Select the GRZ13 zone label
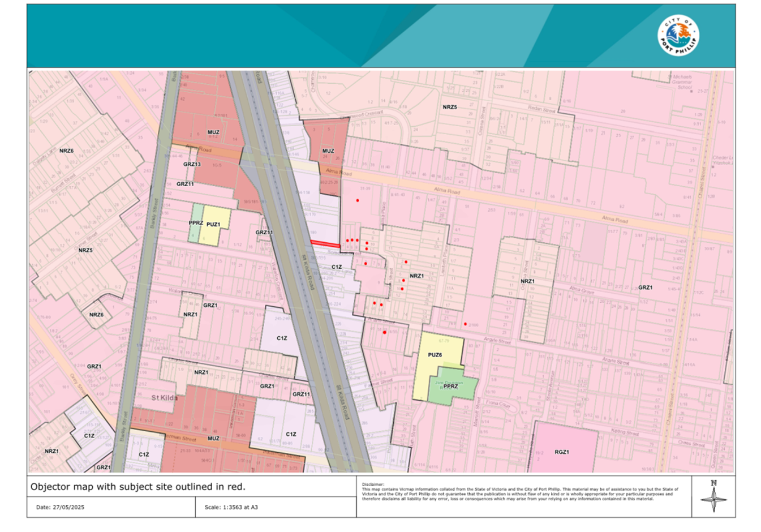This screenshot has height=532, width=761. [192, 164]
